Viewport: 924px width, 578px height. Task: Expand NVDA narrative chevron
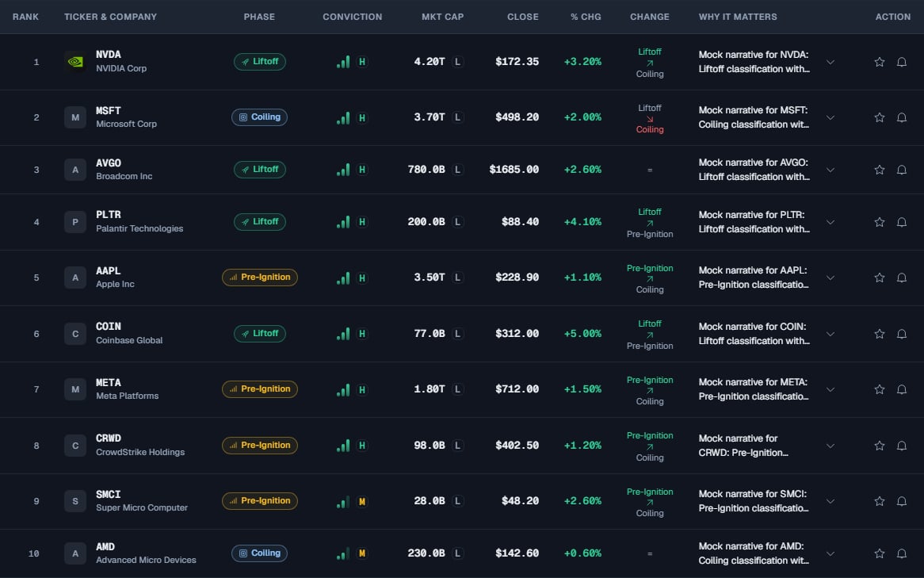(830, 62)
